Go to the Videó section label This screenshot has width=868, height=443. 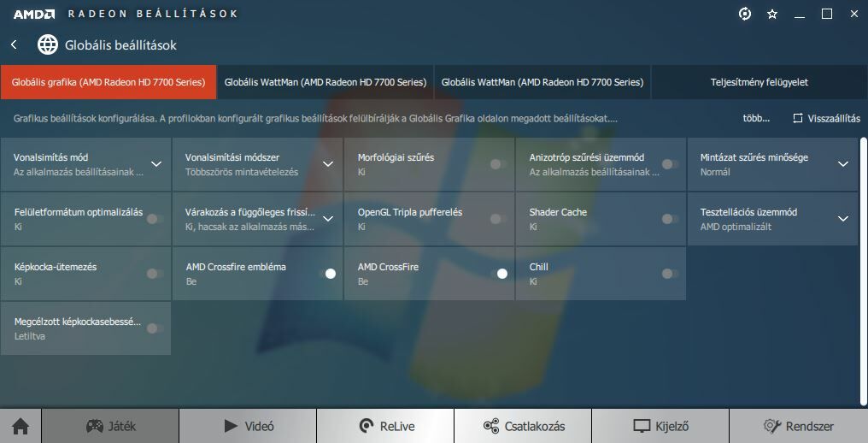tap(259, 427)
